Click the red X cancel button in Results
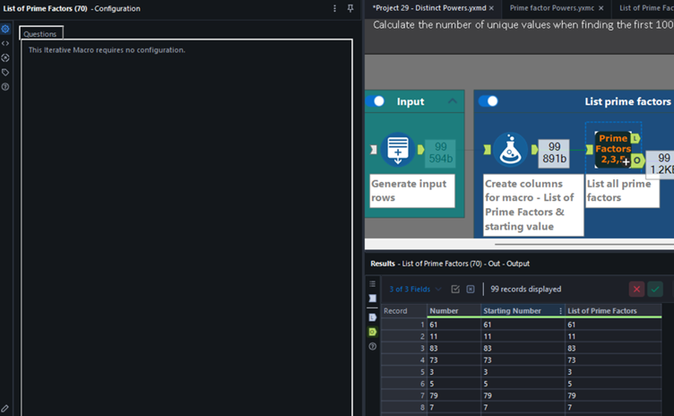Image resolution: width=674 pixels, height=416 pixels. [637, 289]
